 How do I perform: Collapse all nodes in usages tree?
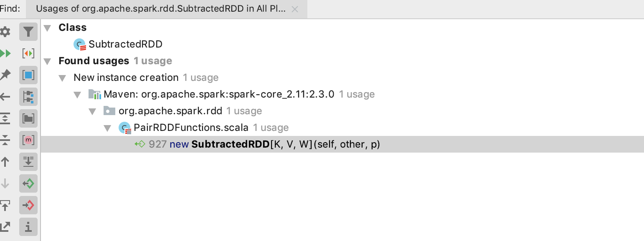point(5,140)
